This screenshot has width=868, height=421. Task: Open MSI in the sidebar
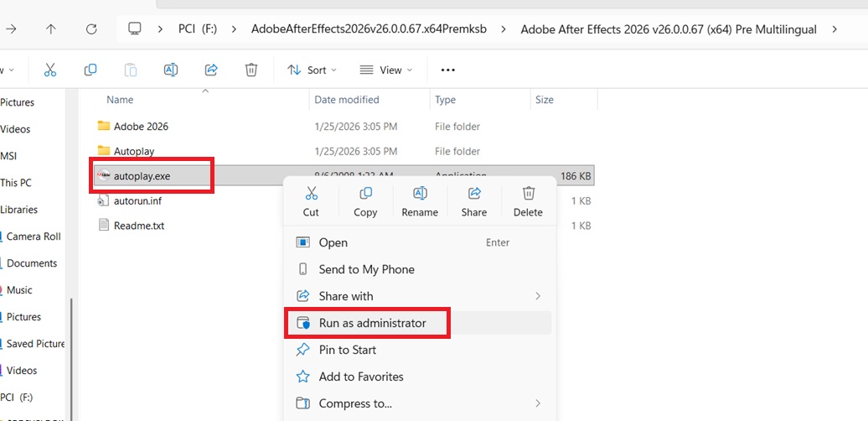point(8,156)
